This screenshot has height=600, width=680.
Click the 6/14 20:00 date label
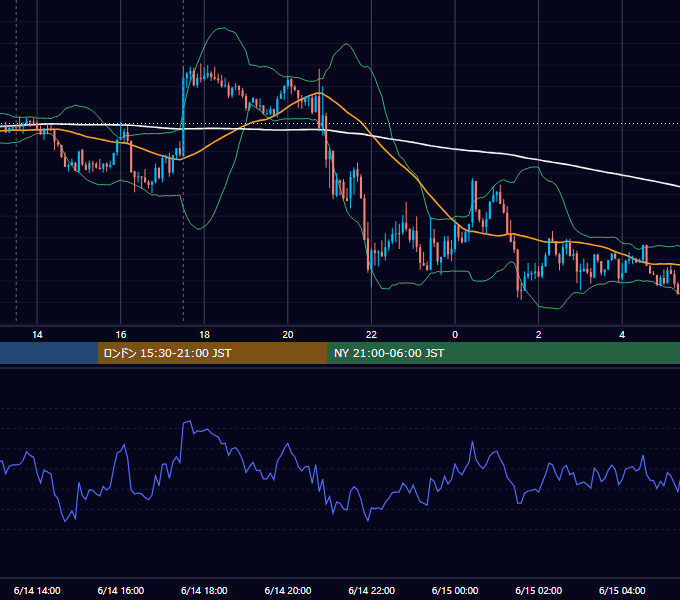[288, 590]
